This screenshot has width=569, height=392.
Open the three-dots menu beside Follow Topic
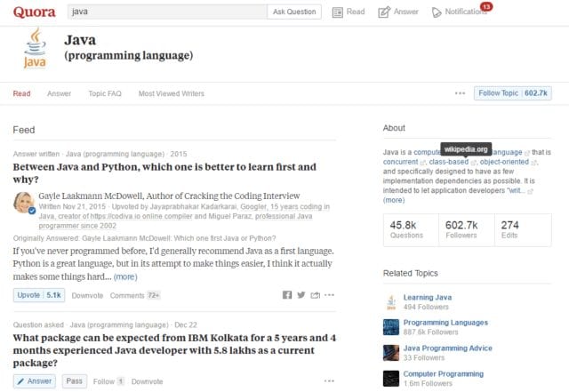(460, 93)
